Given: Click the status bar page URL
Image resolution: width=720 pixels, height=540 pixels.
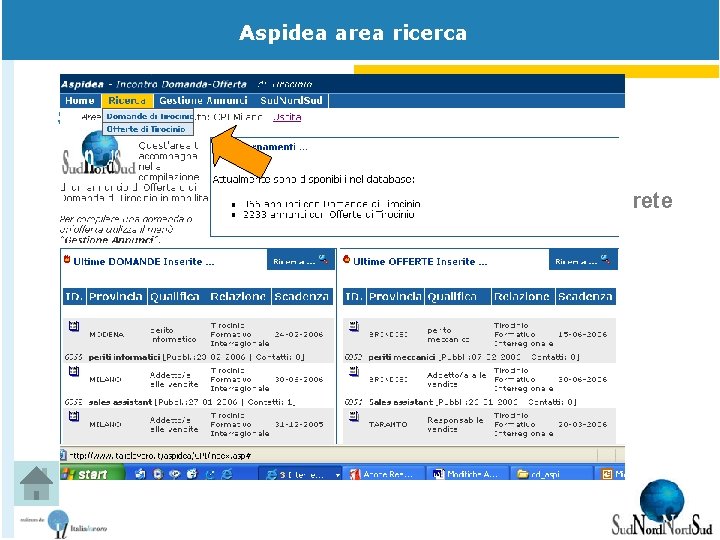Looking at the screenshot, I should point(160,456).
